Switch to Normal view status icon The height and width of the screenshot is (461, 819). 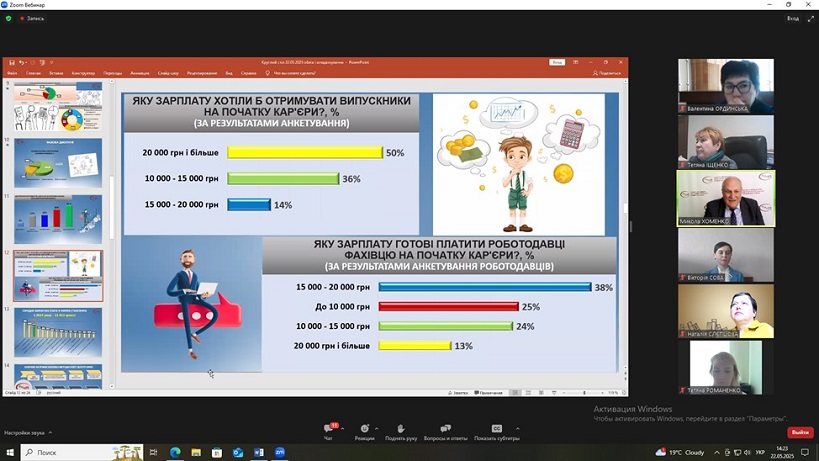click(515, 393)
